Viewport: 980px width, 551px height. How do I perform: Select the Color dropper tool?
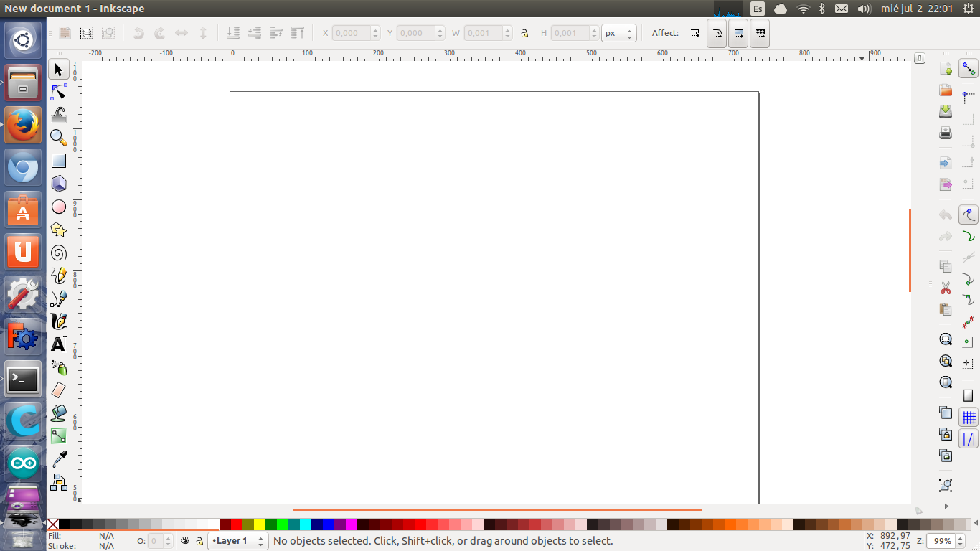59,459
